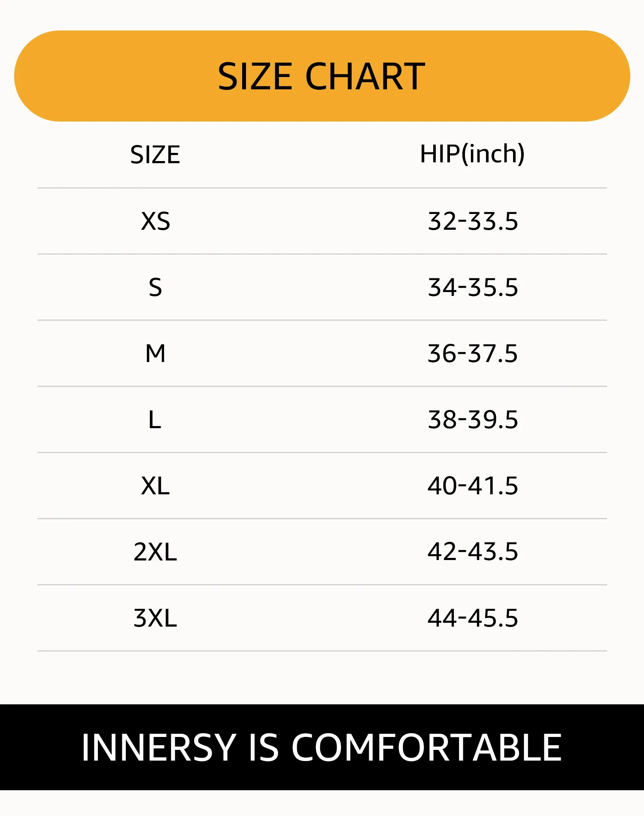Click the 38-39.5 hip measurement
The height and width of the screenshot is (816, 644).
coord(473,420)
